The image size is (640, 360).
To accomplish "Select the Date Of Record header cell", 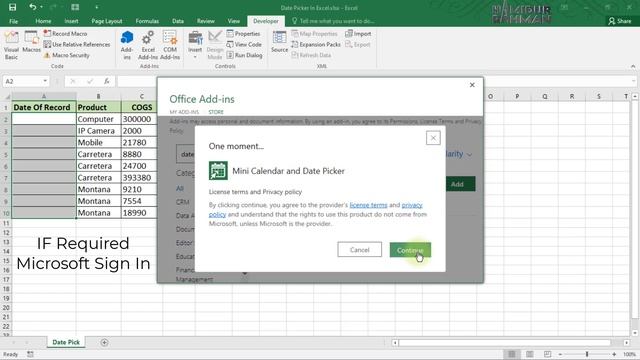I will [44, 107].
